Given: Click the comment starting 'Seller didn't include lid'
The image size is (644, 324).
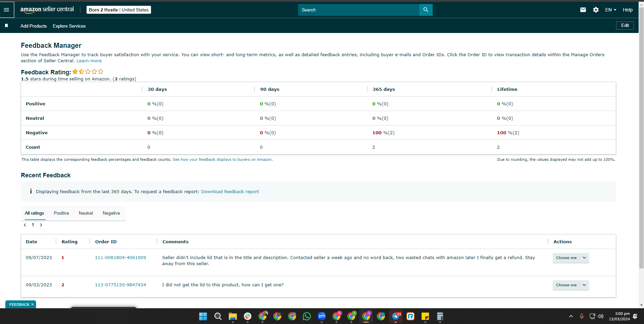Looking at the screenshot, I should click(x=349, y=261).
